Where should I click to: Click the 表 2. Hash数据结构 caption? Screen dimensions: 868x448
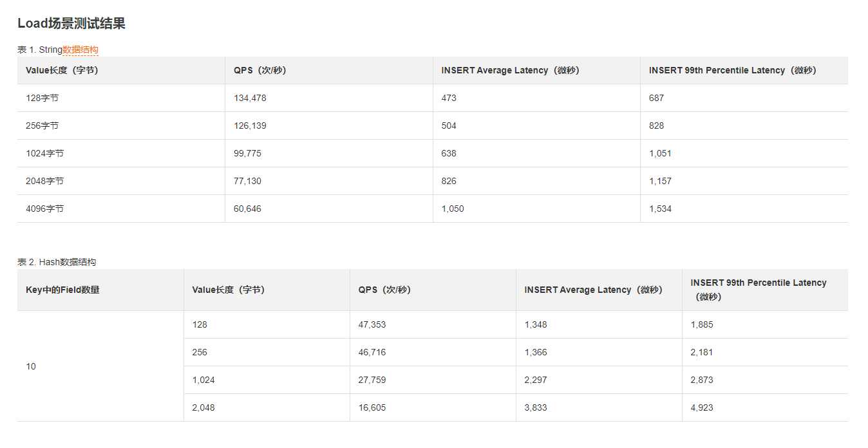point(57,262)
